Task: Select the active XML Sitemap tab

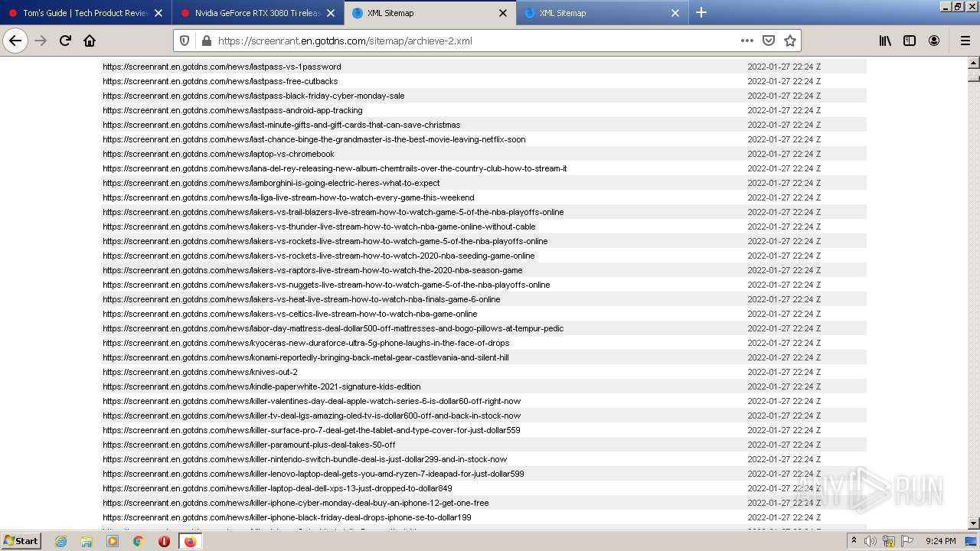Action: 429,13
